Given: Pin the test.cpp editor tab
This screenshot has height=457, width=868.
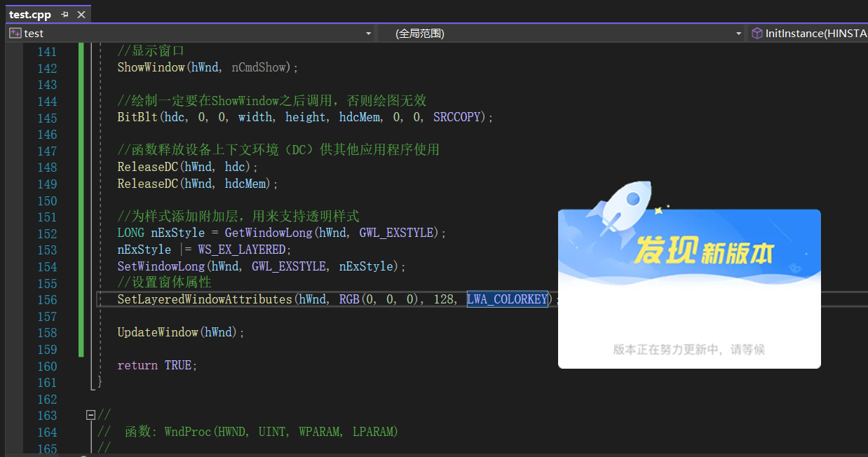Looking at the screenshot, I should tap(63, 14).
